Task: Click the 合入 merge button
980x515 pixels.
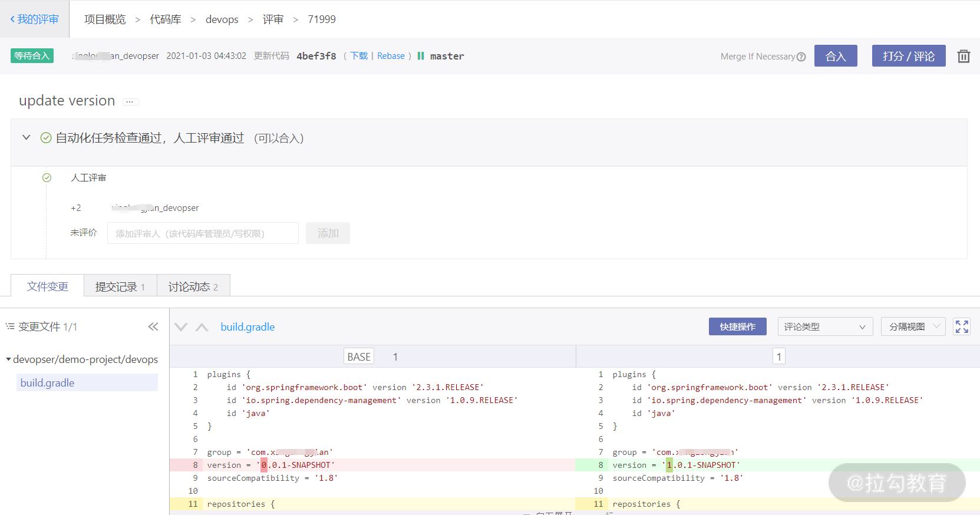Action: point(836,56)
